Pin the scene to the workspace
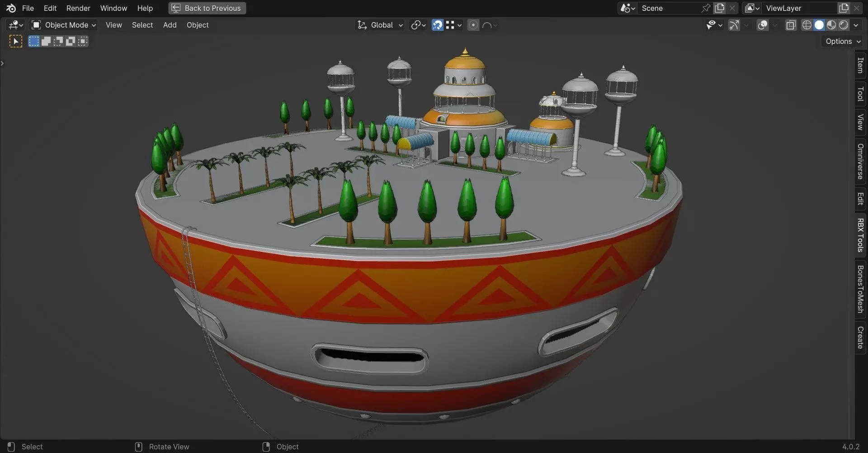868x453 pixels. (706, 8)
